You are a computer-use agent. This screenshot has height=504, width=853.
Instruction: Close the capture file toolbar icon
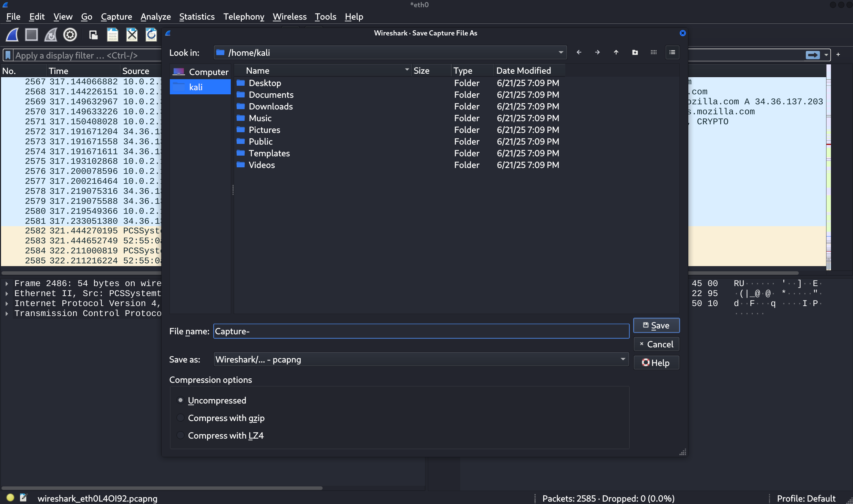click(x=132, y=35)
